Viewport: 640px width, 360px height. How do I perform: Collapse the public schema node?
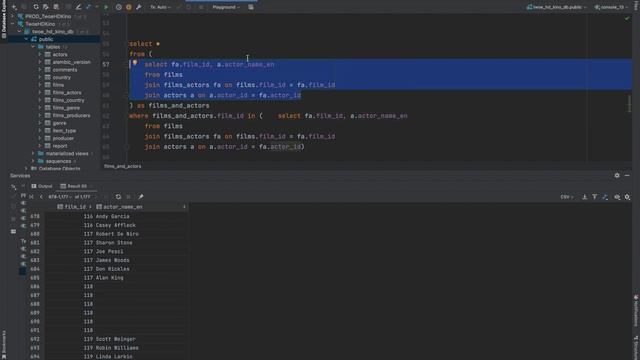coord(26,39)
